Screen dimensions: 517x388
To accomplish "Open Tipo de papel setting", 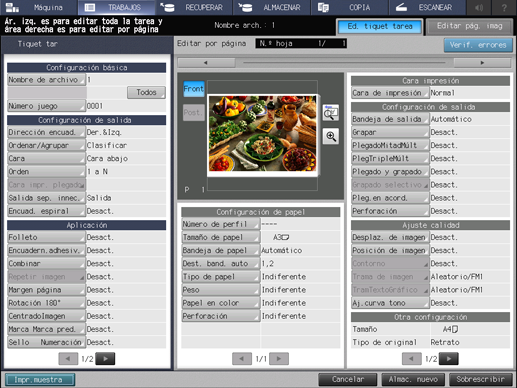I will pyautogui.click(x=221, y=277).
